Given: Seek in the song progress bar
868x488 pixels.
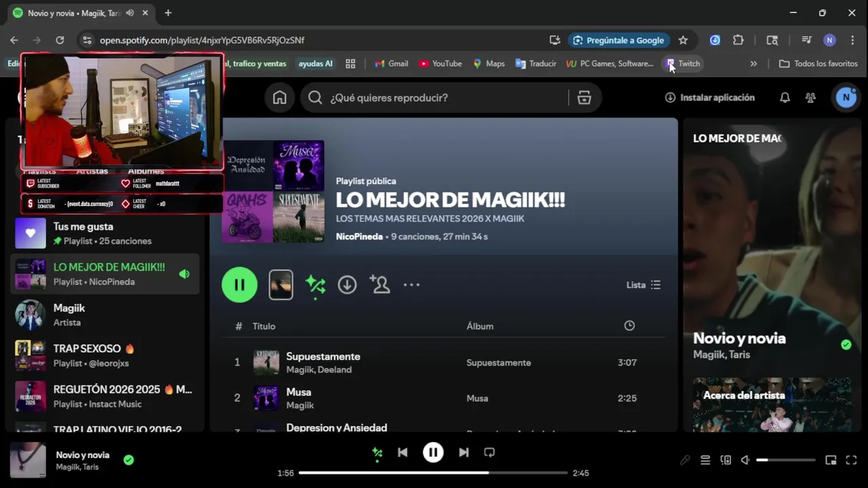Looking at the screenshot, I should [433, 472].
